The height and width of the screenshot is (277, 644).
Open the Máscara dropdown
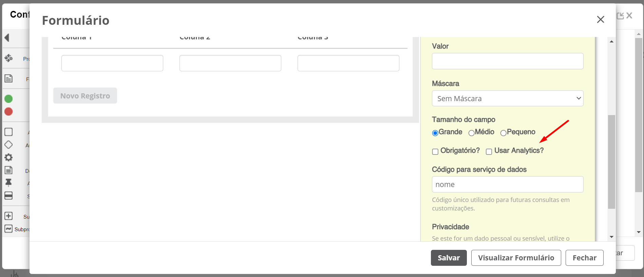508,98
